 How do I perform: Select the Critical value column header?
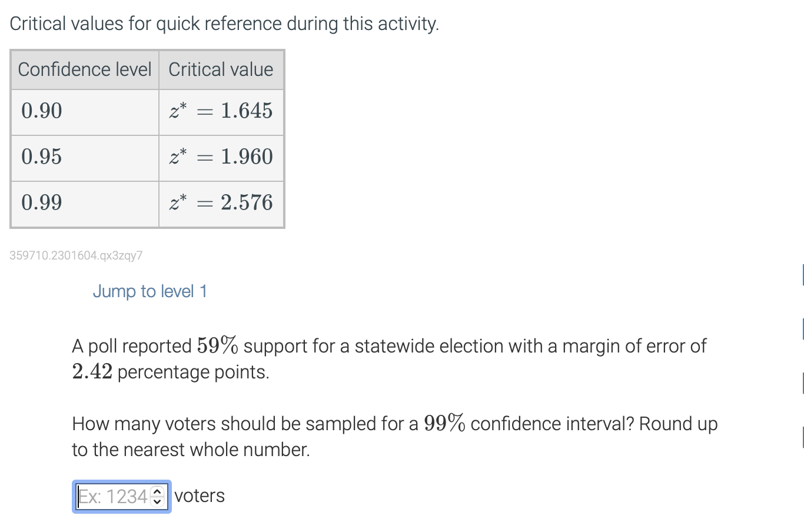221,69
